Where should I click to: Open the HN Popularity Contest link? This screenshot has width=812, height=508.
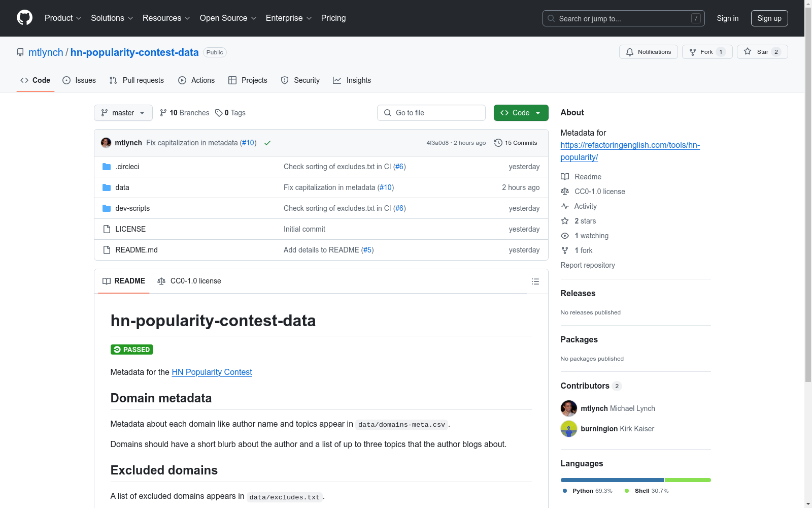coord(212,372)
